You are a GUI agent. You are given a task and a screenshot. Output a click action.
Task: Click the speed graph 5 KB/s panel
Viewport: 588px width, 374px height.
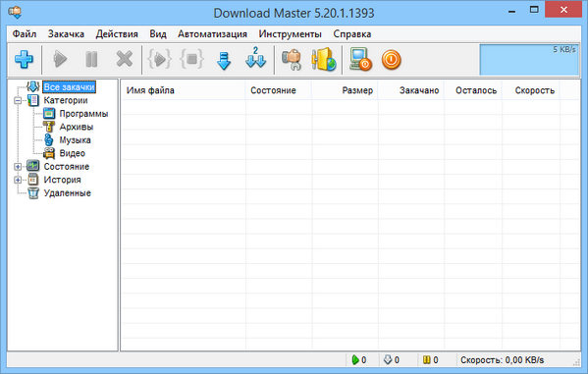point(529,60)
